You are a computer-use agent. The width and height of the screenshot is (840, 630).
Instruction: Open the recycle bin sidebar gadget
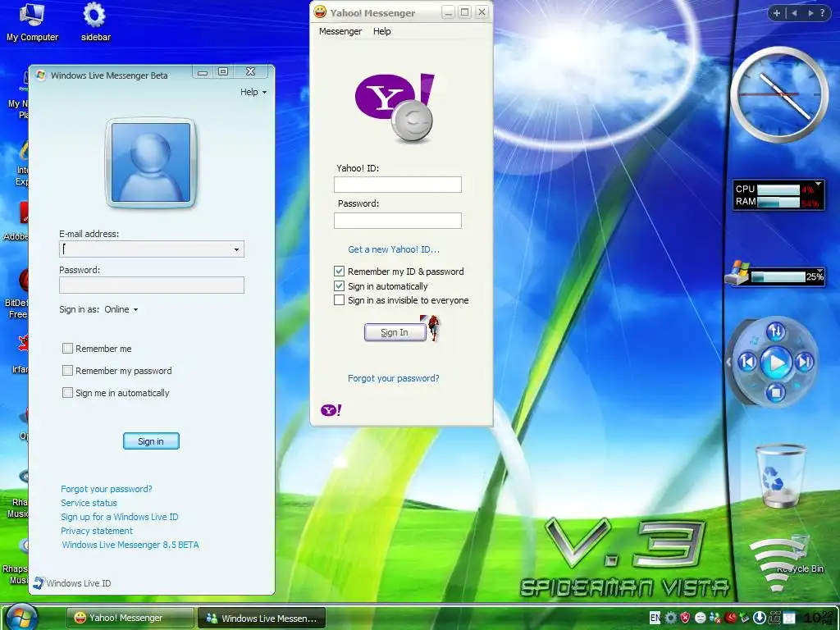(x=780, y=476)
